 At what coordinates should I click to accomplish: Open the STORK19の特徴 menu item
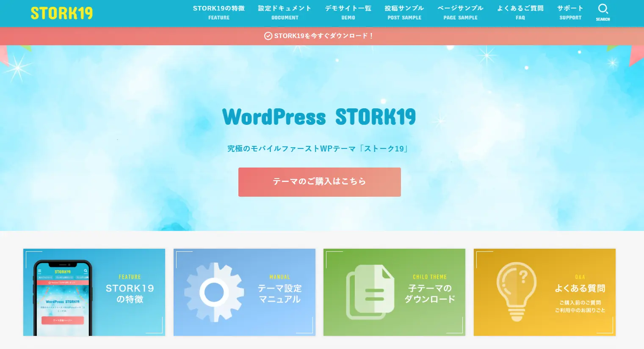point(218,8)
